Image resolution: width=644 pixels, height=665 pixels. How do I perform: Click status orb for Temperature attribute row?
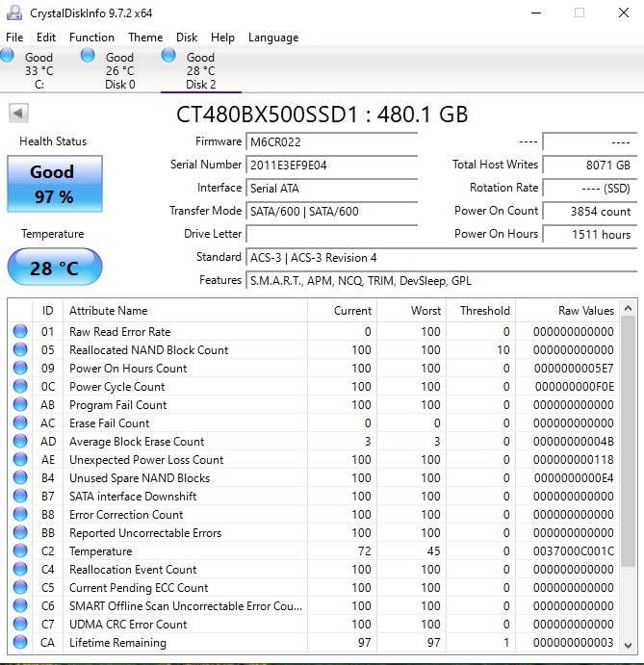pyautogui.click(x=20, y=551)
